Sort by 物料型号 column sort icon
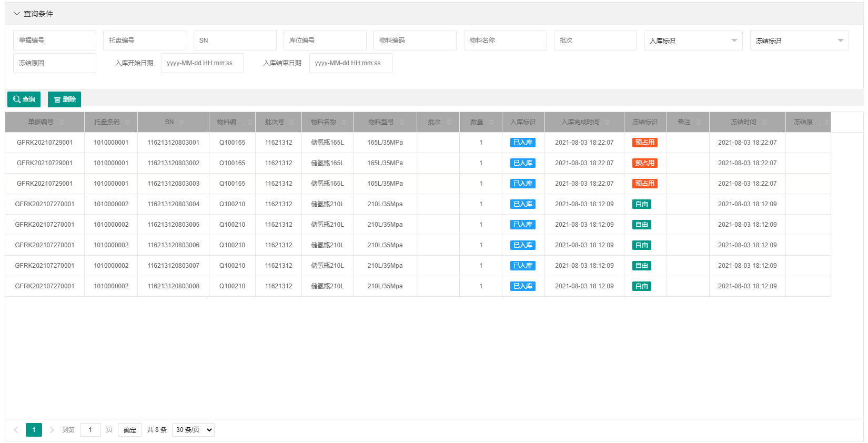 pyautogui.click(x=402, y=122)
